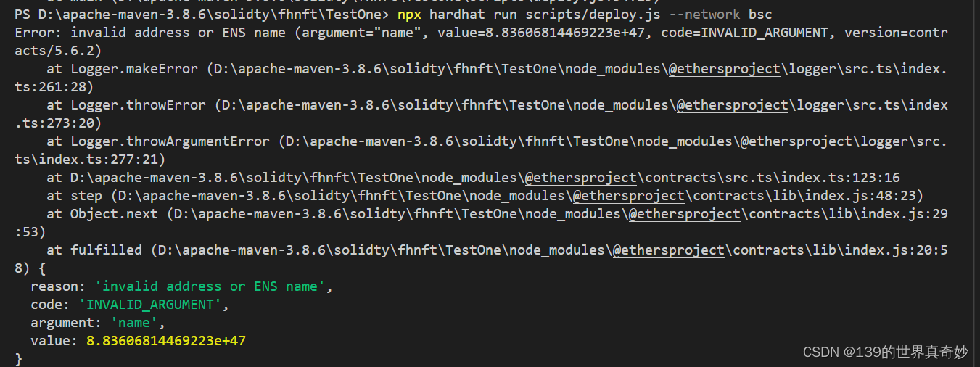Click the 'code:' key label
This screenshot has width=980, height=367.
pos(50,305)
